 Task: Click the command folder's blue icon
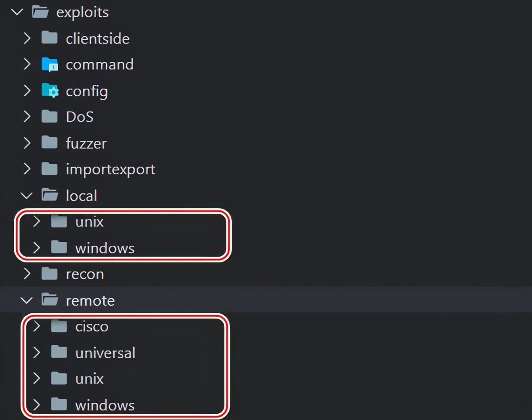(49, 64)
